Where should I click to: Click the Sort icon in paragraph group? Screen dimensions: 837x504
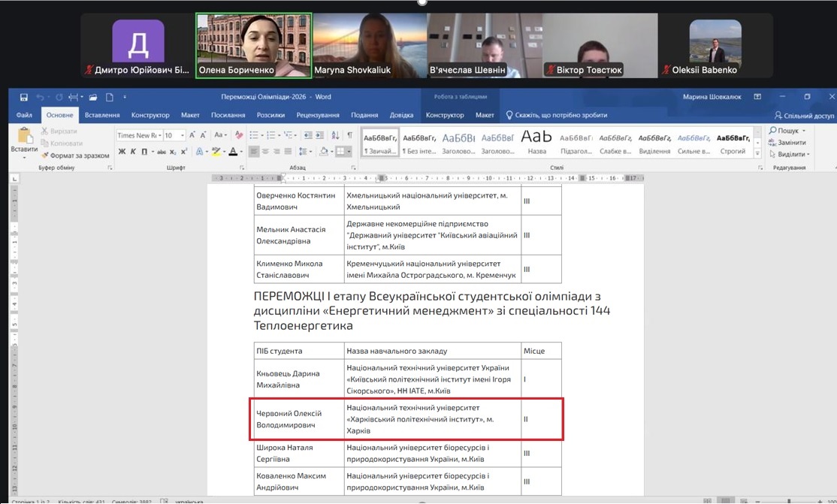pos(334,135)
